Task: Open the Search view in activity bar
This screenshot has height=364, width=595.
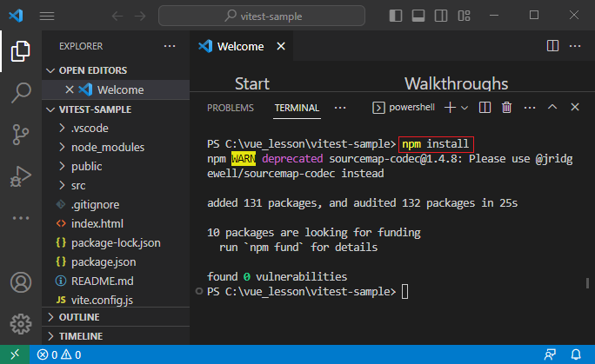Action: click(21, 92)
